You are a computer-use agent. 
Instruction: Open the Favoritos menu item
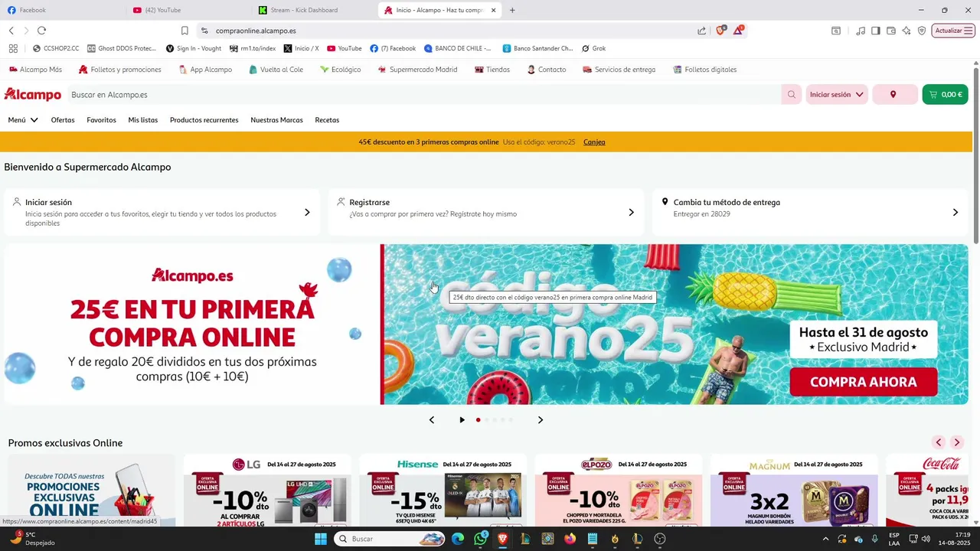101,120
